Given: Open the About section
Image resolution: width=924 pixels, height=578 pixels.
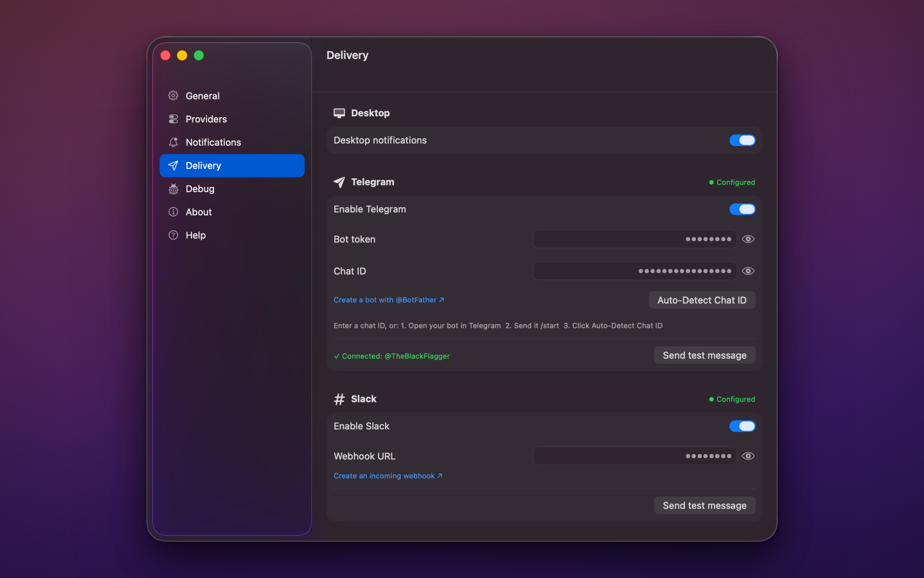Looking at the screenshot, I should coord(232,212).
